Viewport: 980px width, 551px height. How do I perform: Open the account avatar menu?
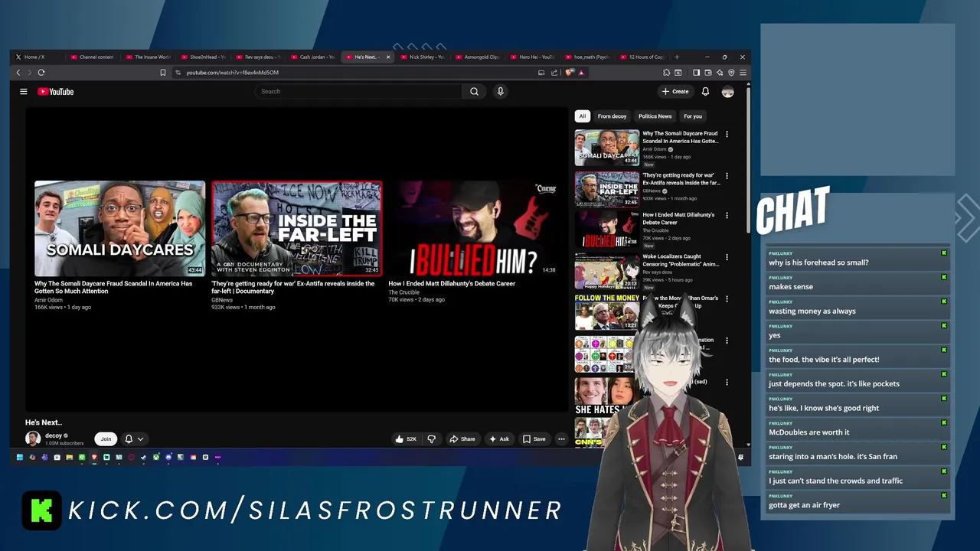point(727,92)
